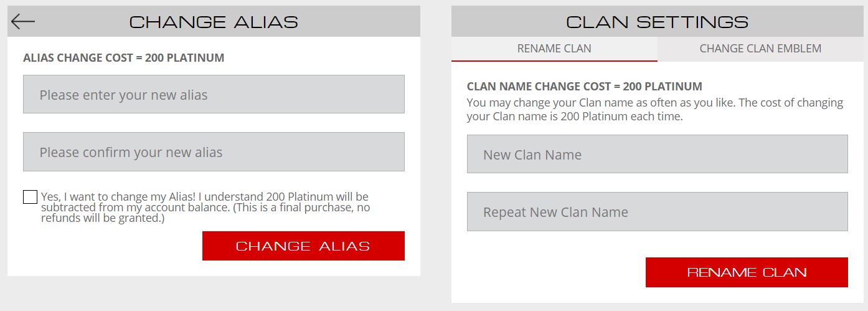This screenshot has width=868, height=311.
Task: Click the back arrow icon
Action: [23, 22]
